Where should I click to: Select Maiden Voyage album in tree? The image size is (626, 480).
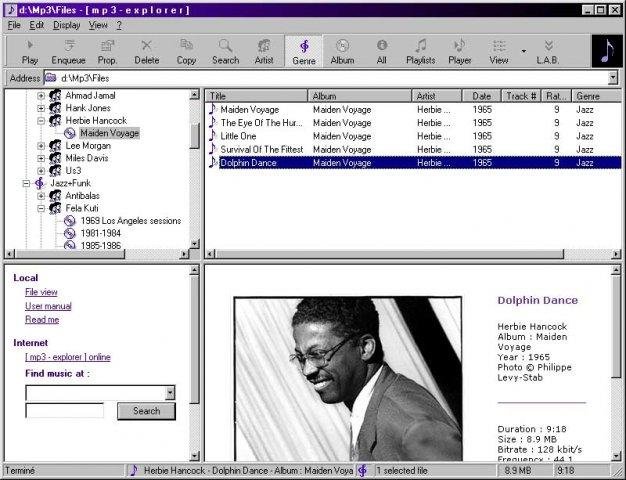[x=109, y=133]
